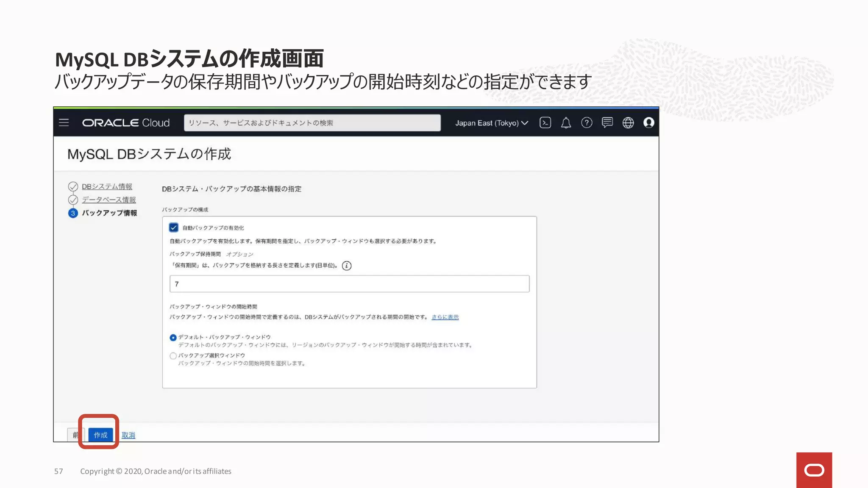
Task: Click the 作成 create button
Action: click(x=100, y=435)
